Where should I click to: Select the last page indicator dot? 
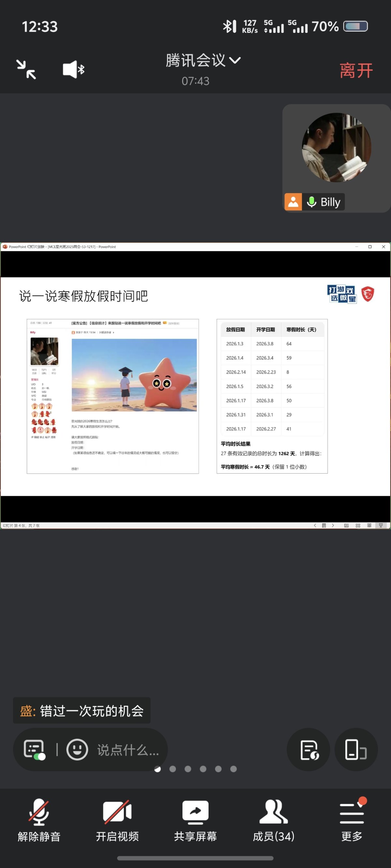click(x=233, y=769)
